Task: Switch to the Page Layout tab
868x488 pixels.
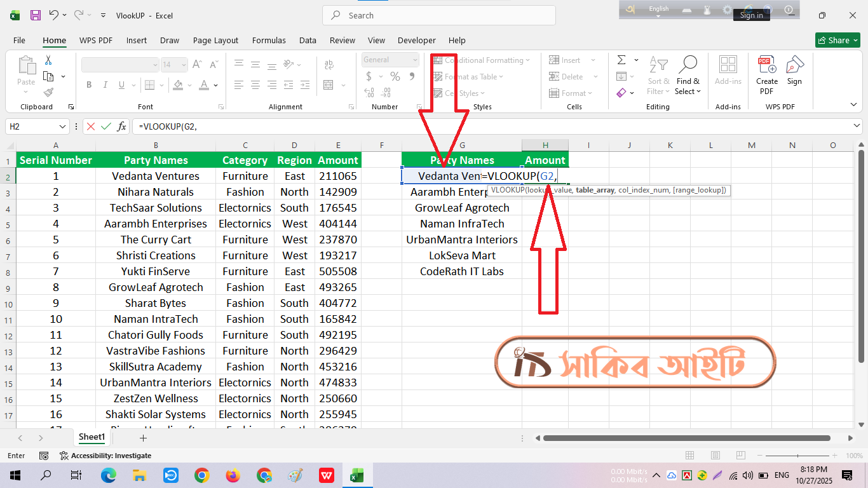Action: coord(215,40)
